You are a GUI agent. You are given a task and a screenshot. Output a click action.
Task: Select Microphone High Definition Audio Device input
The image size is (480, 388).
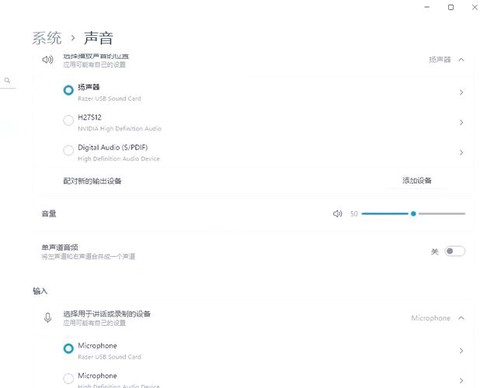pos(68,379)
